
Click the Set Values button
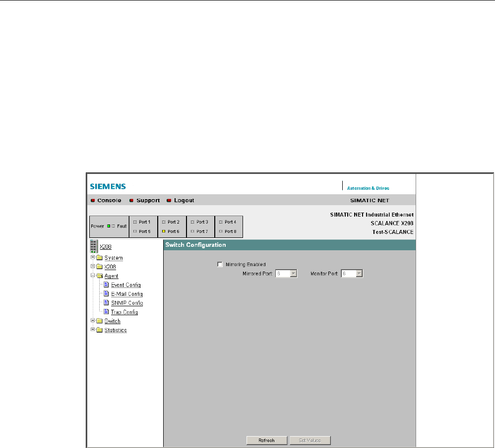(x=310, y=441)
